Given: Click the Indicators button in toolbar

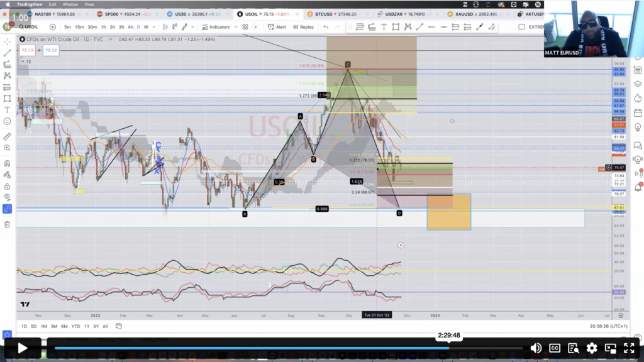Looking at the screenshot, I should pyautogui.click(x=216, y=27).
